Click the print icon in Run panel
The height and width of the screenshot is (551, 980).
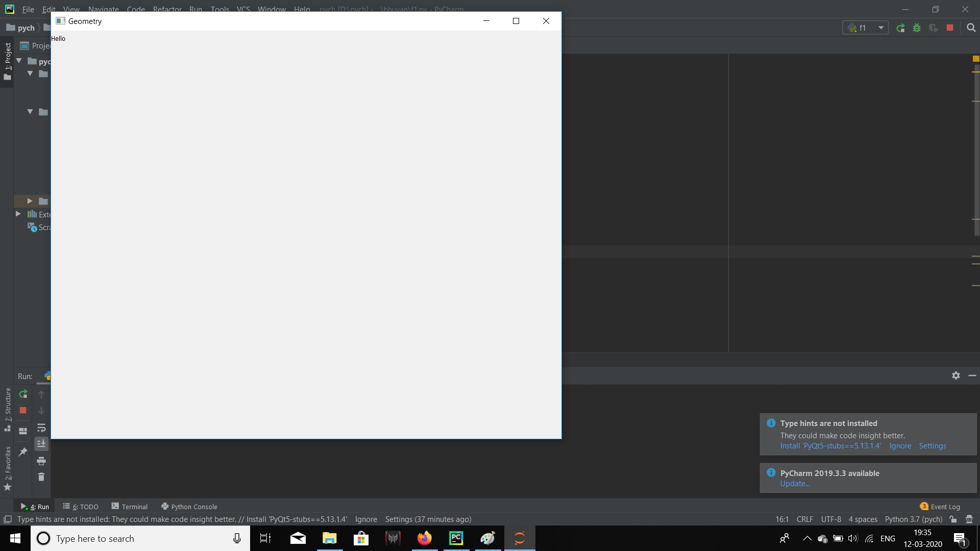[41, 461]
